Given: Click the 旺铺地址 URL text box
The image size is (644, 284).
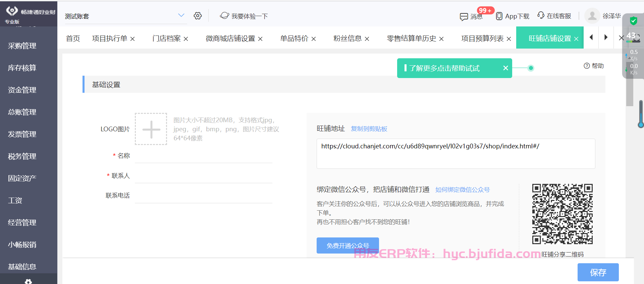Looking at the screenshot, I should [x=456, y=154].
